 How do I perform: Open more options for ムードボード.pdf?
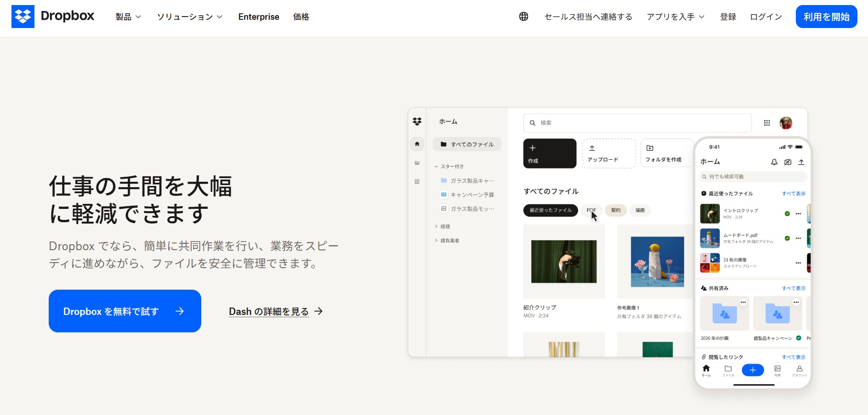point(798,238)
